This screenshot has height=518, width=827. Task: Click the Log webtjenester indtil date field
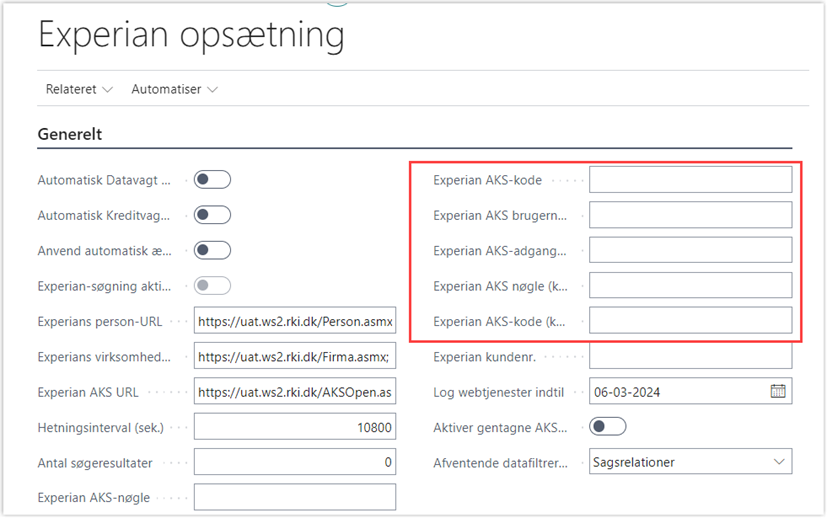pyautogui.click(x=680, y=391)
